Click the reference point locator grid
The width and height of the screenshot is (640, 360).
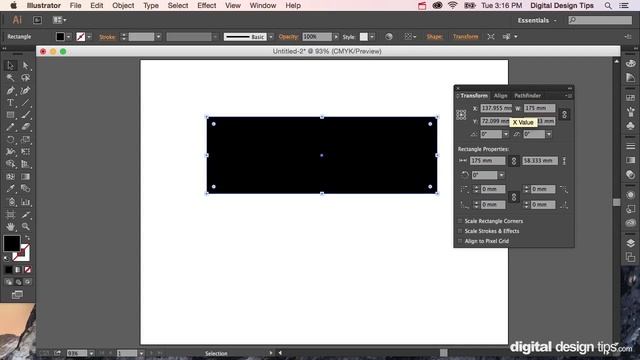[461, 115]
